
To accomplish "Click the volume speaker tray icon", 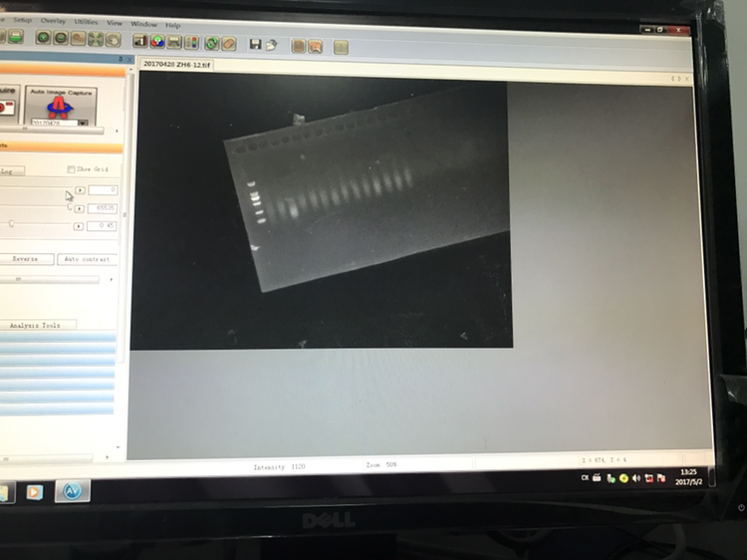I will click(636, 478).
